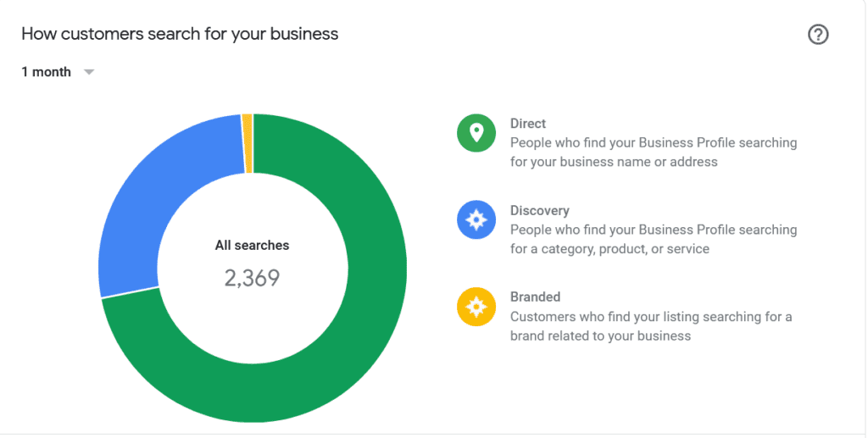This screenshot has width=868, height=438.
Task: Click the card's bottom divider line
Action: [434, 434]
